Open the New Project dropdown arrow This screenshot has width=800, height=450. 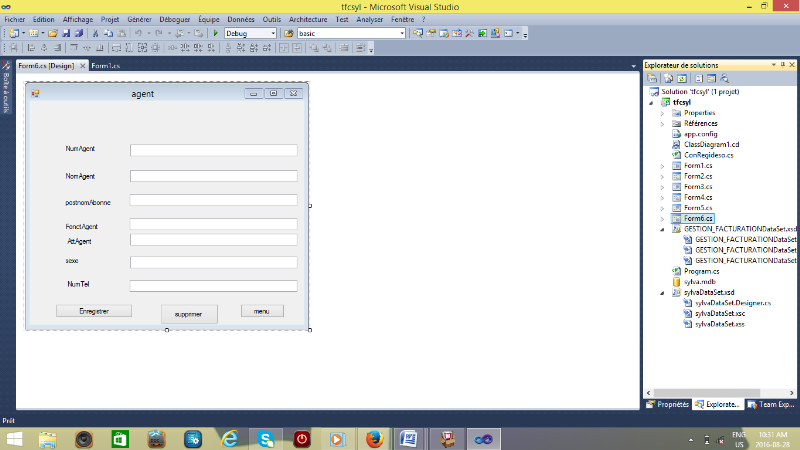[23, 33]
